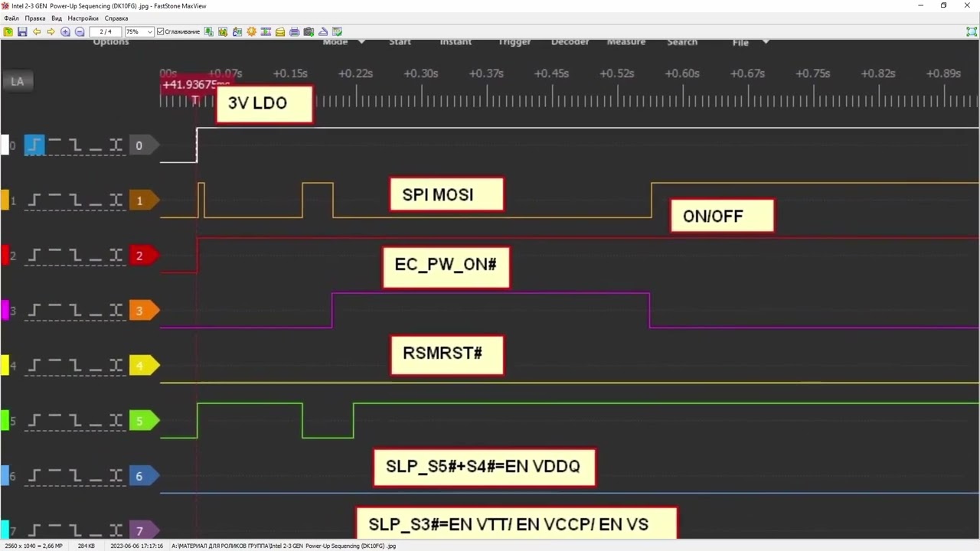Click the toolbar icon labeled CB

[237, 31]
